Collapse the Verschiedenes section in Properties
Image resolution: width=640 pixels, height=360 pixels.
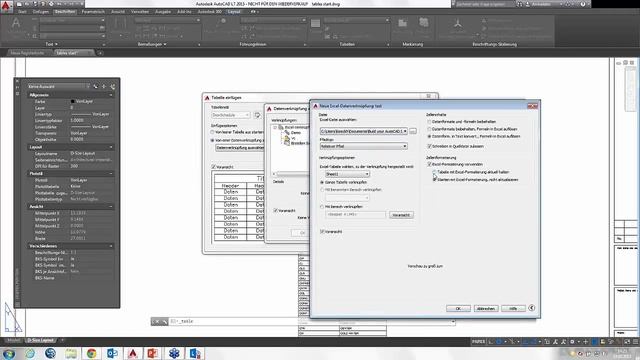pyautogui.click(x=111, y=246)
